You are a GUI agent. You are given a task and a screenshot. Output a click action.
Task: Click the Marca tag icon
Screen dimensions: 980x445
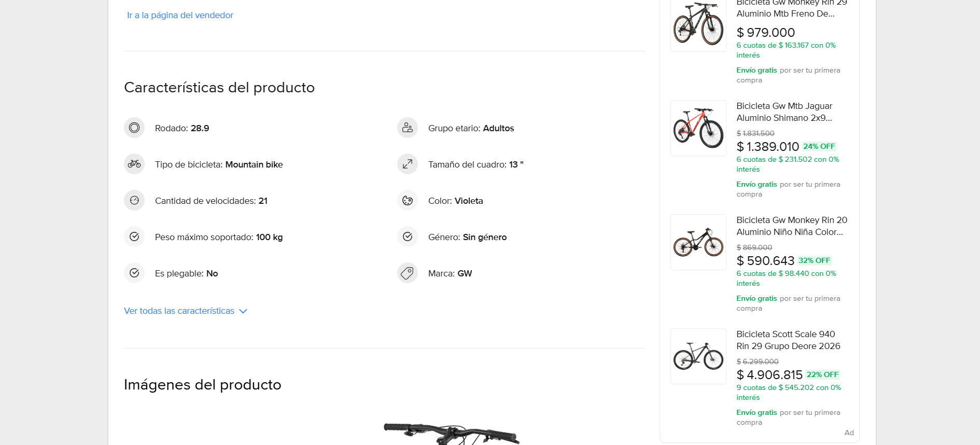[x=408, y=273]
